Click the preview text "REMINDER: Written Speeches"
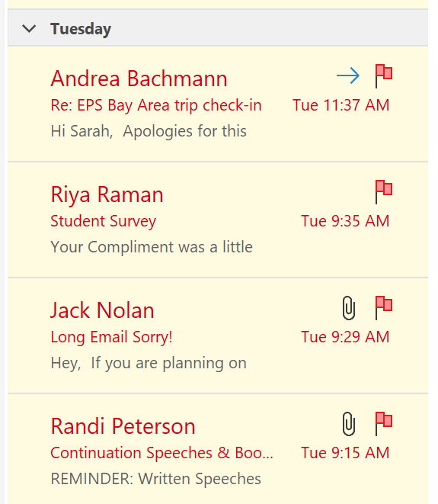Screen dimensions: 438x504 tap(155, 479)
